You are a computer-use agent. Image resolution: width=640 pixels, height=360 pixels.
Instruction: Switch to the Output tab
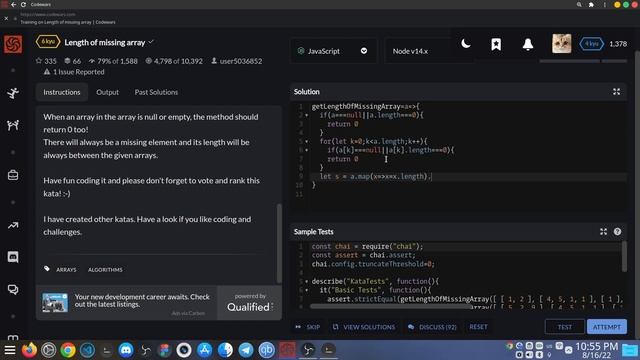pyautogui.click(x=107, y=92)
